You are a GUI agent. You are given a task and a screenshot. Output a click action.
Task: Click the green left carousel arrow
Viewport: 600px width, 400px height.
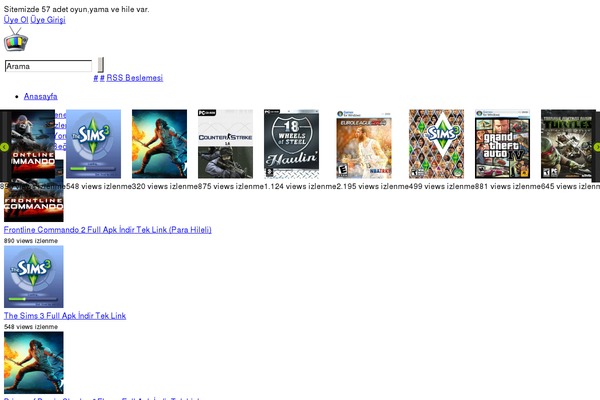(x=4, y=147)
